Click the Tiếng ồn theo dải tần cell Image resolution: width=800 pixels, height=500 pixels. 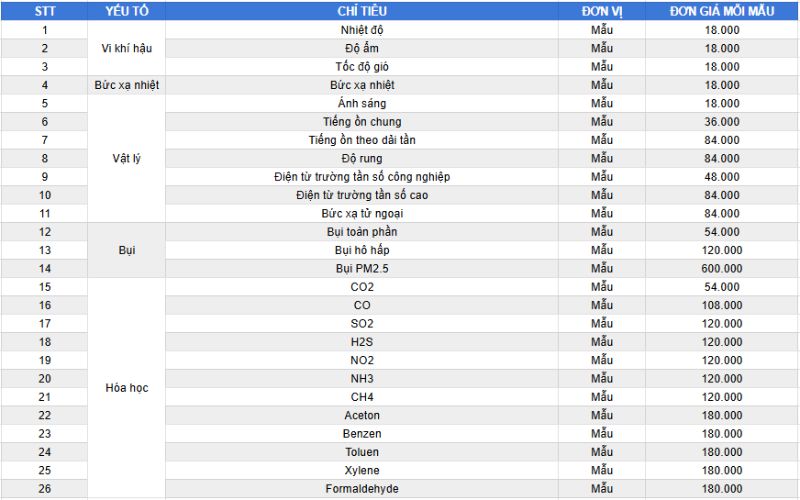click(362, 140)
